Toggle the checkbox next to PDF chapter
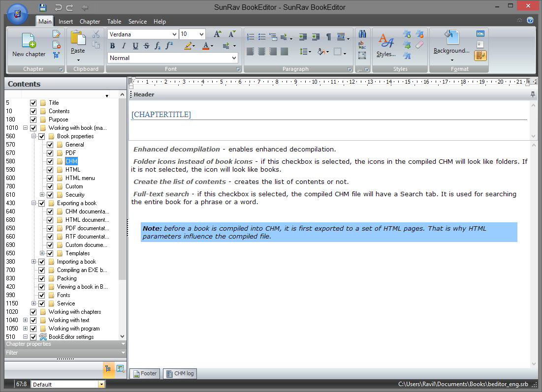The height and width of the screenshot is (392, 542). tap(50, 153)
